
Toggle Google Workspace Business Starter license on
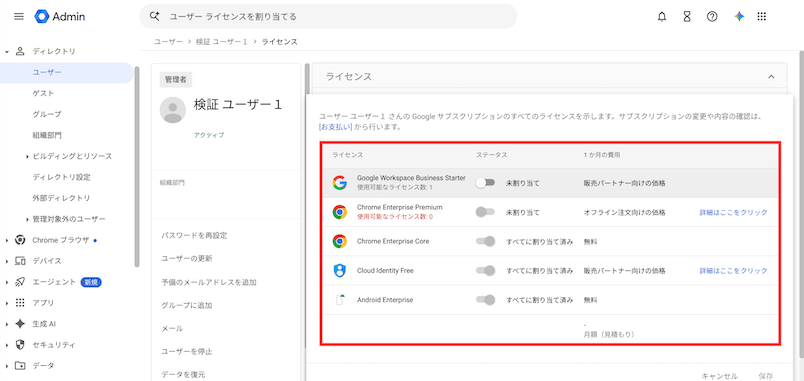485,183
